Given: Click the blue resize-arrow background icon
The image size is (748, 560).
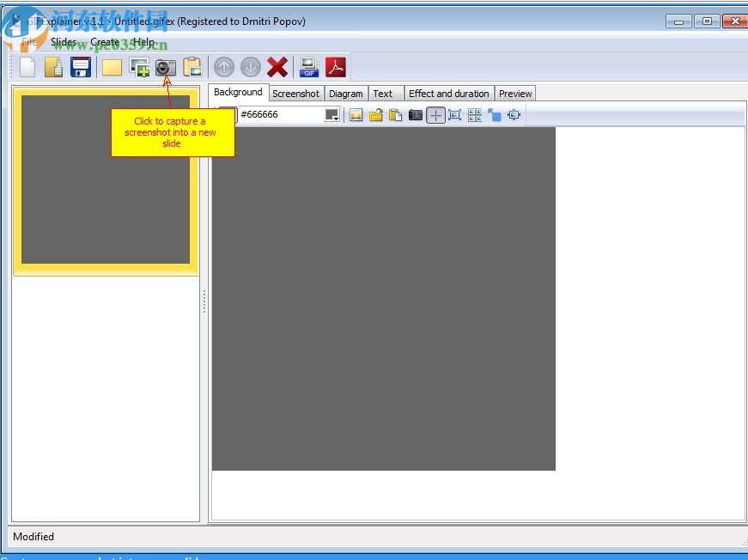Looking at the screenshot, I should [495, 115].
